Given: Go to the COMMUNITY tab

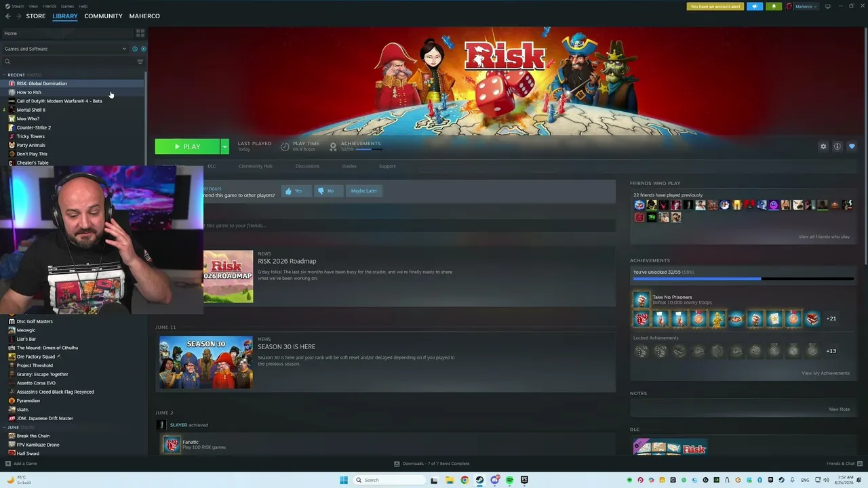Looking at the screenshot, I should pyautogui.click(x=104, y=16).
